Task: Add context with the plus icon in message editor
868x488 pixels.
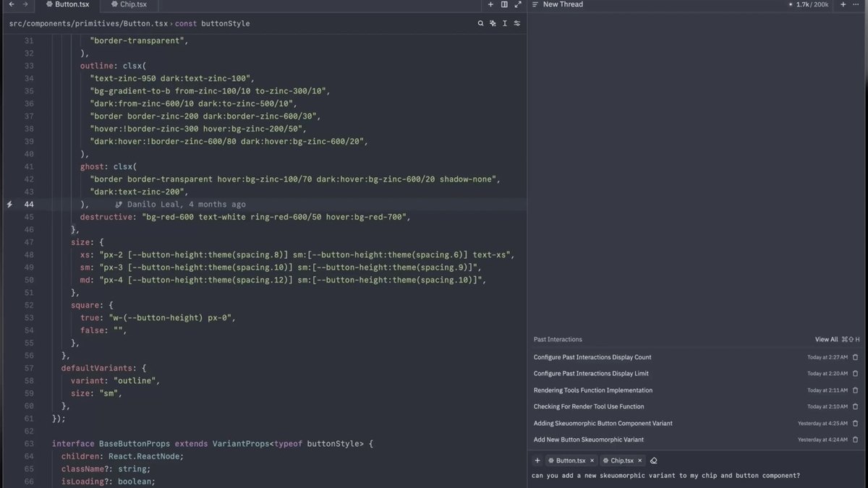Action: [x=537, y=461]
